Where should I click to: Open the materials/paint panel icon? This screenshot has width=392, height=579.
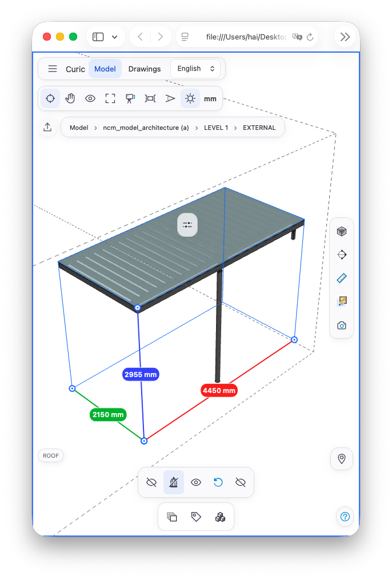tap(342, 302)
